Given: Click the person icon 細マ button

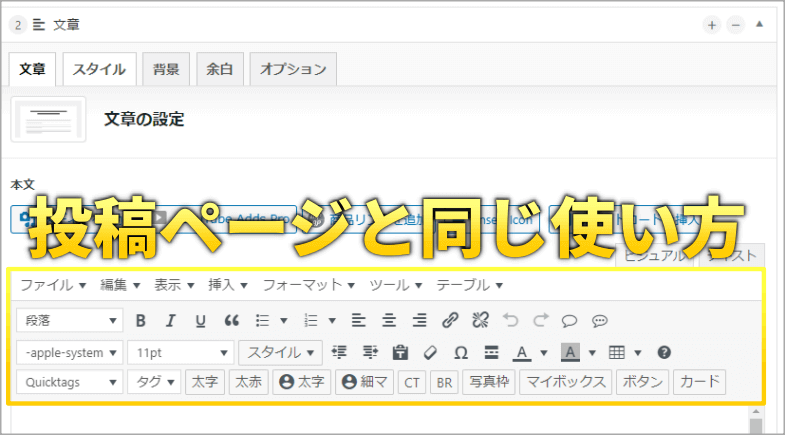Looking at the screenshot, I should (364, 382).
